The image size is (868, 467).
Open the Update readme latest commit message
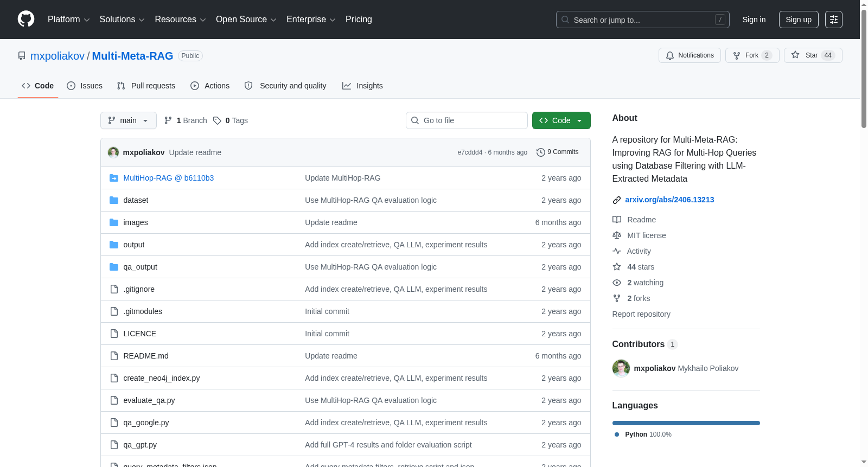(x=195, y=152)
